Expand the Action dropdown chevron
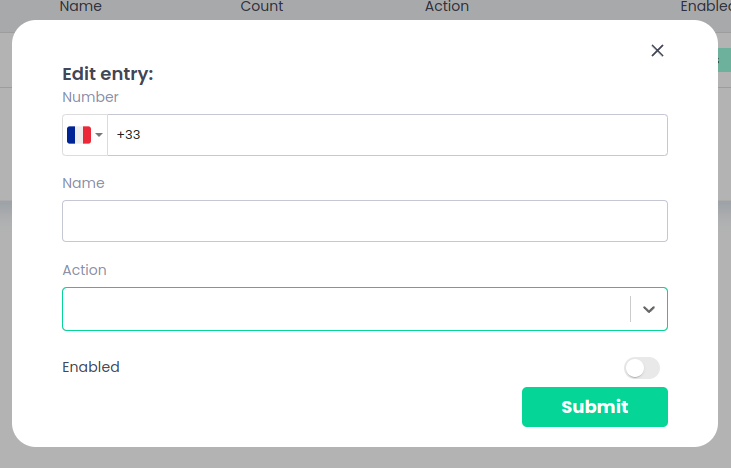The height and width of the screenshot is (468, 731). 649,309
